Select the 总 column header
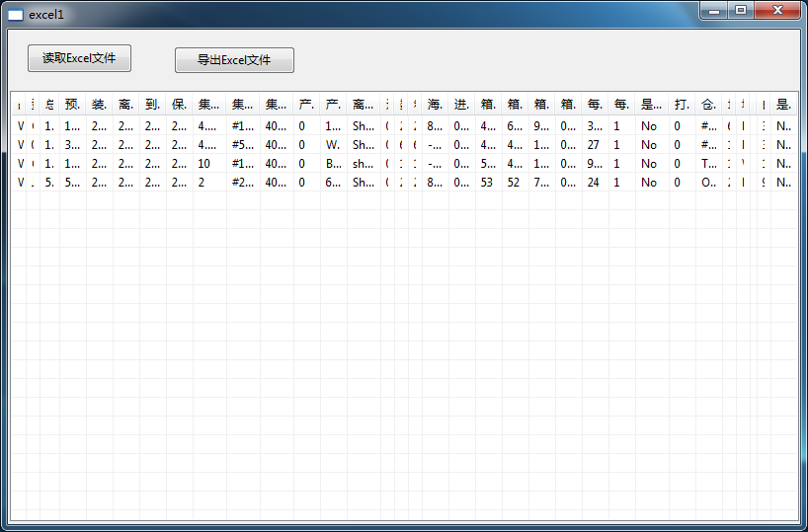This screenshot has width=808, height=532. (50, 105)
